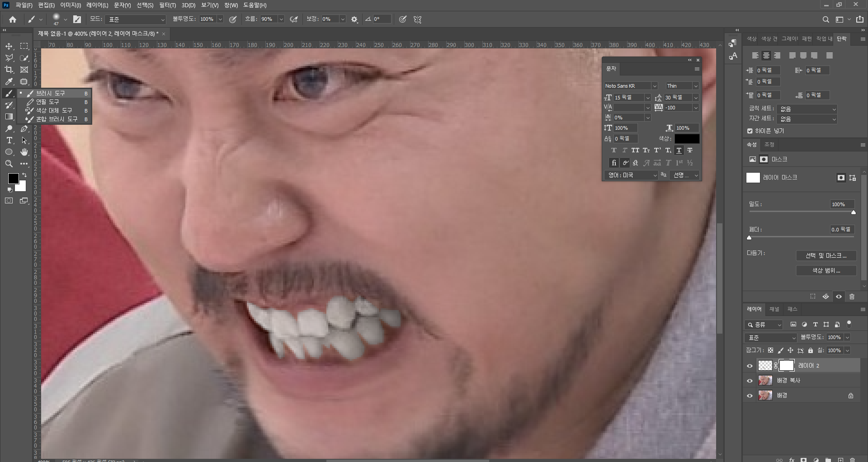Choose 연필 도구 from brush flyout
868x462 pixels.
54,102
